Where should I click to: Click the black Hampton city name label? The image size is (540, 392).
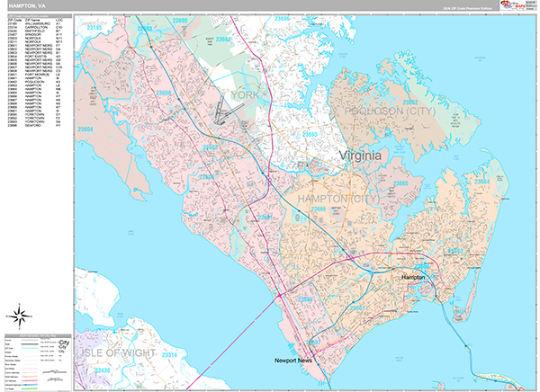(x=413, y=277)
